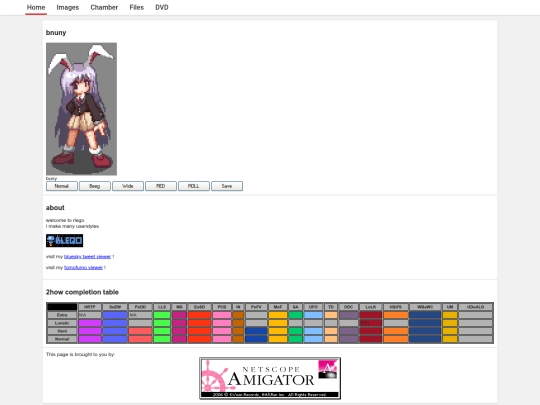Apply the Wide button to the bunny

[128, 186]
